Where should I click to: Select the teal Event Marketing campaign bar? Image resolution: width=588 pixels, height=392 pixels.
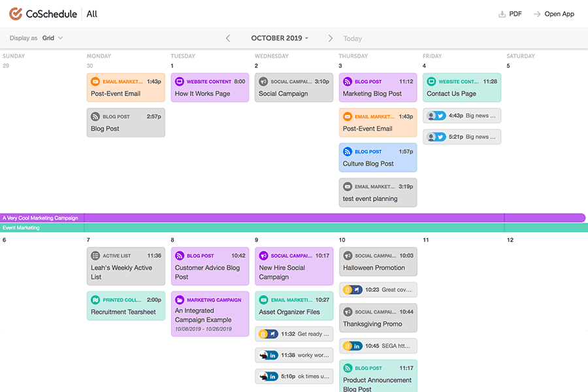(327, 227)
